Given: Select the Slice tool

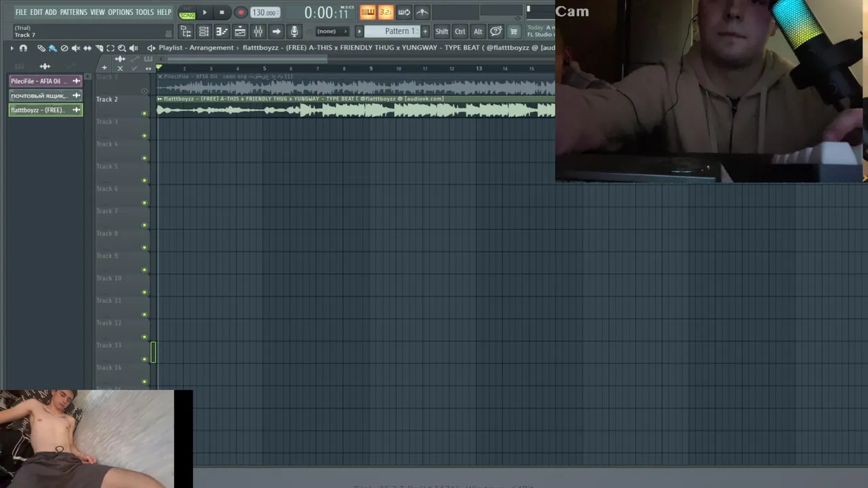Looking at the screenshot, I should [x=99, y=48].
